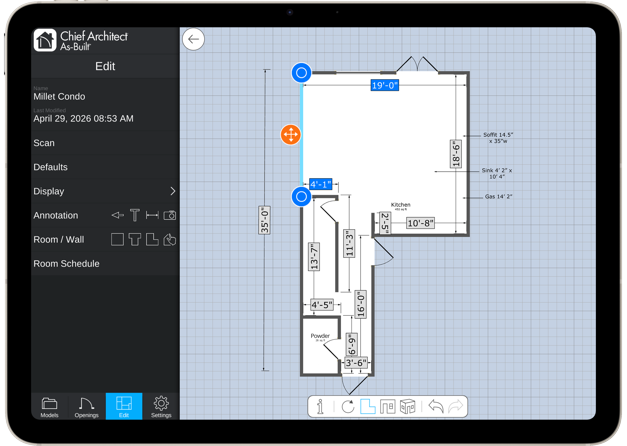Image resolution: width=627 pixels, height=446 pixels.
Task: Choose the rectangular room tool
Action: click(x=117, y=240)
